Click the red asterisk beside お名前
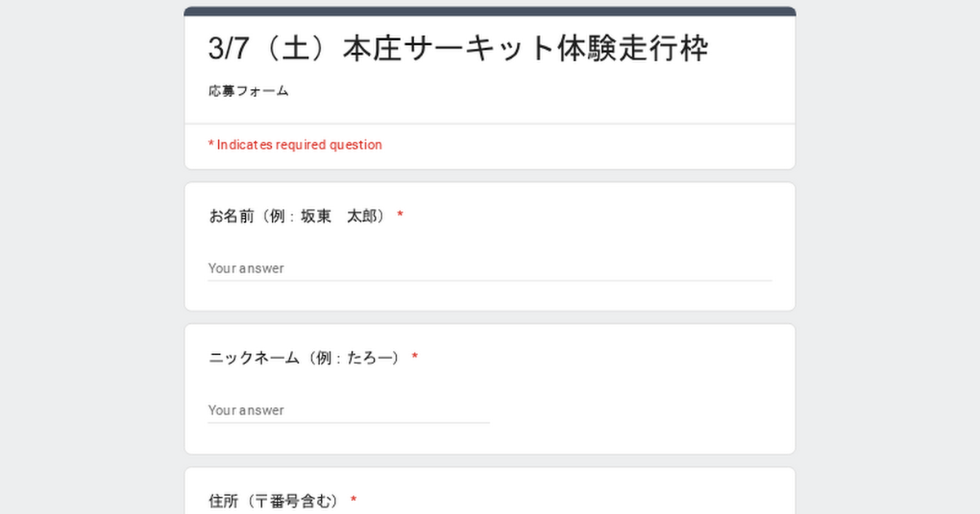The image size is (980, 514). click(x=400, y=215)
